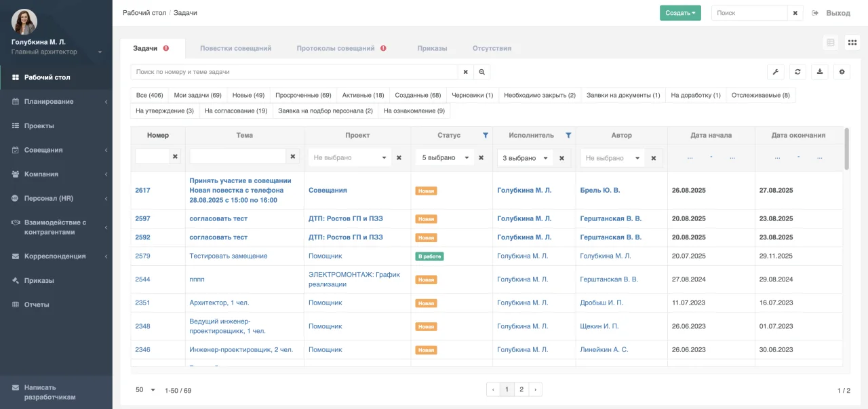Apply the Просроченные (69) filter chip

303,95
